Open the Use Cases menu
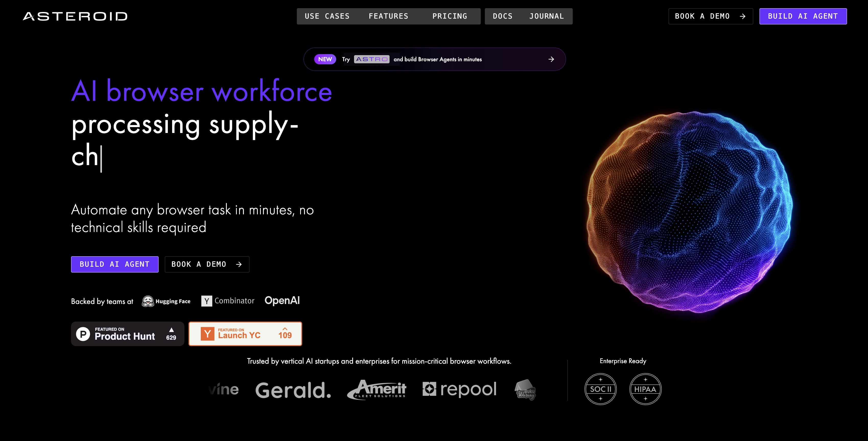Viewport: 868px width, 441px height. point(327,16)
